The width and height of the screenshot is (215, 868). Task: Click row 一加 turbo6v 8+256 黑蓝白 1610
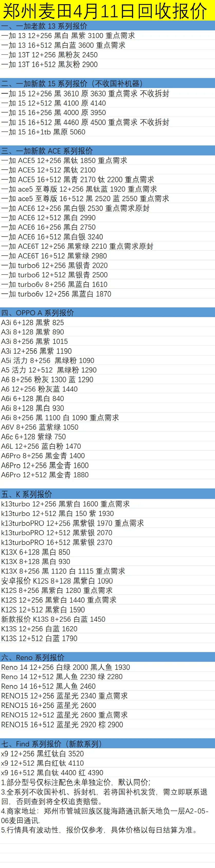[x=107, y=284]
